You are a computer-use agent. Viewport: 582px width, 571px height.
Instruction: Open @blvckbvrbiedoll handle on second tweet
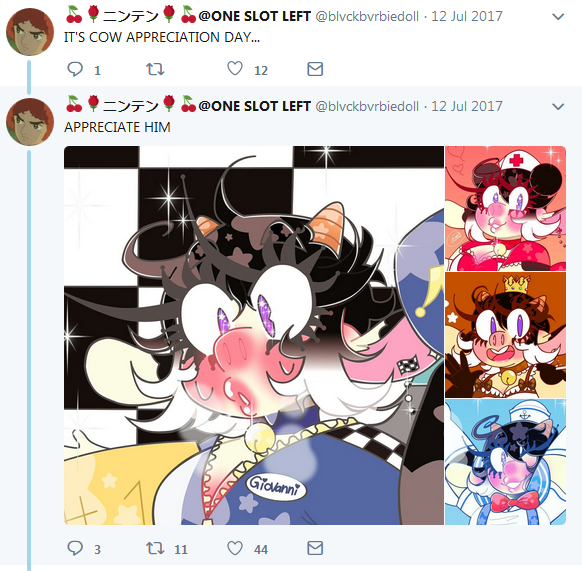(x=367, y=107)
